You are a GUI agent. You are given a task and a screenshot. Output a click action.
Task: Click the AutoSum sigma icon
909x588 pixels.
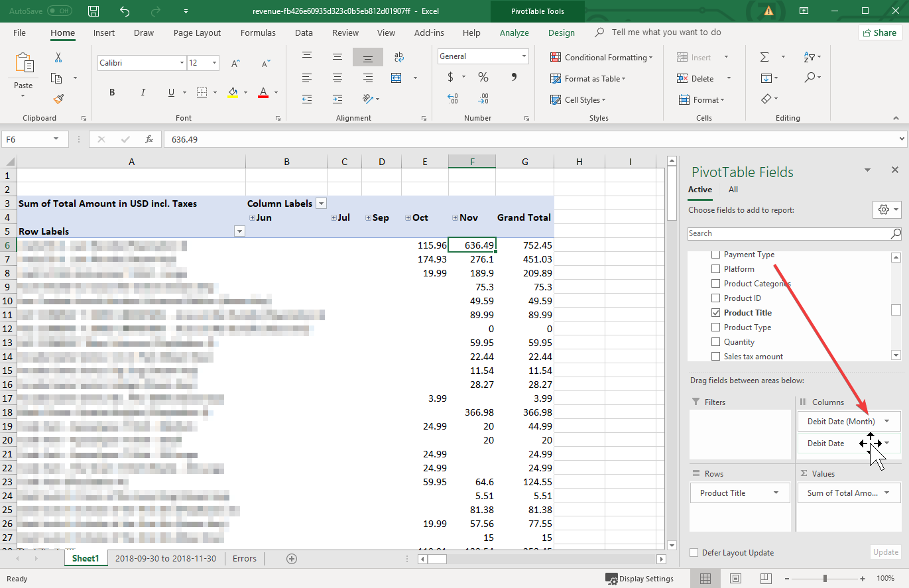click(x=764, y=58)
